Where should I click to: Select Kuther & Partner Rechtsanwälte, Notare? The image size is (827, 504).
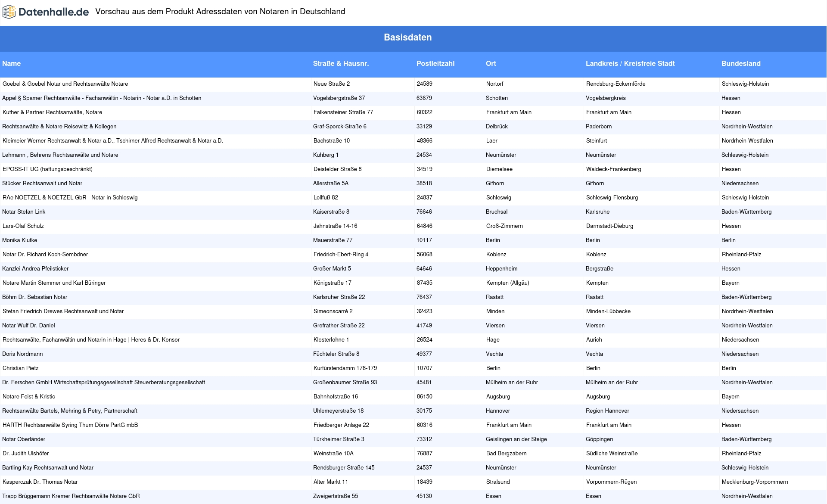click(x=53, y=112)
